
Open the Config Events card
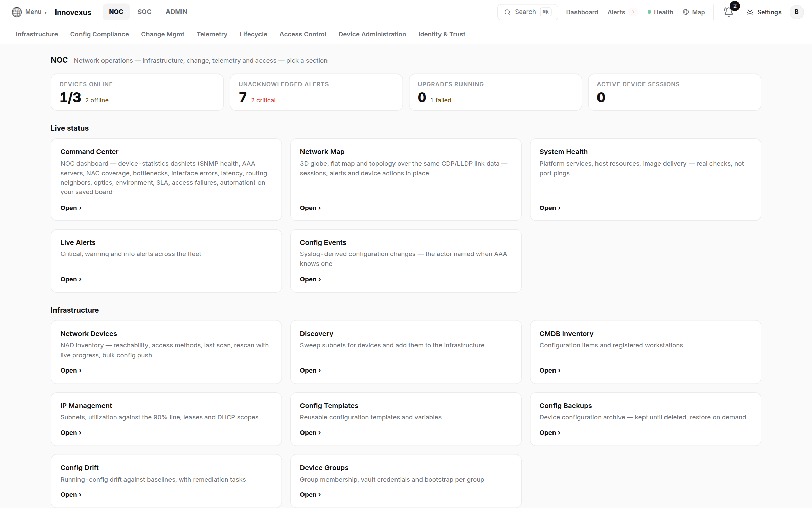(x=406, y=261)
